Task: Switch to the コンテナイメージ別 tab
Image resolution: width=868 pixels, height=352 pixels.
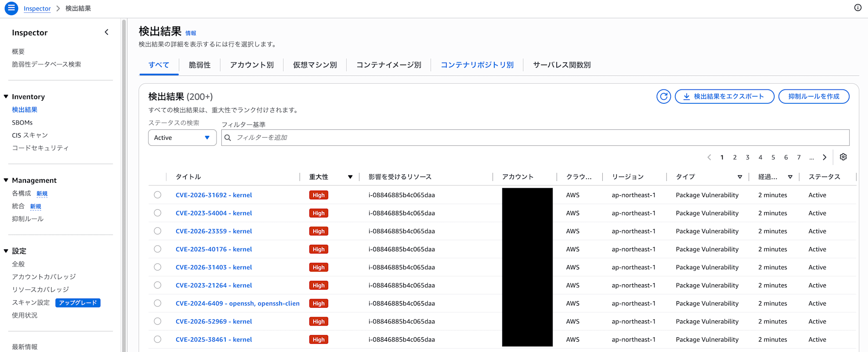Action: coord(389,65)
